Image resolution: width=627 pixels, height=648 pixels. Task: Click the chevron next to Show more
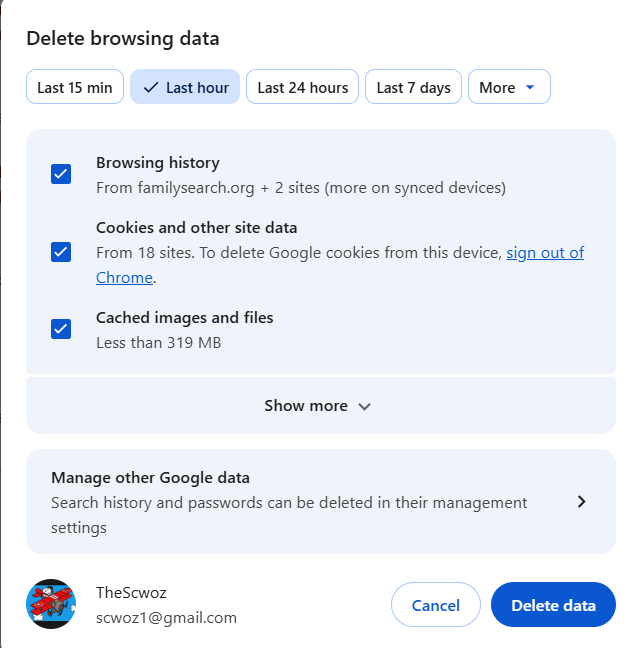365,407
